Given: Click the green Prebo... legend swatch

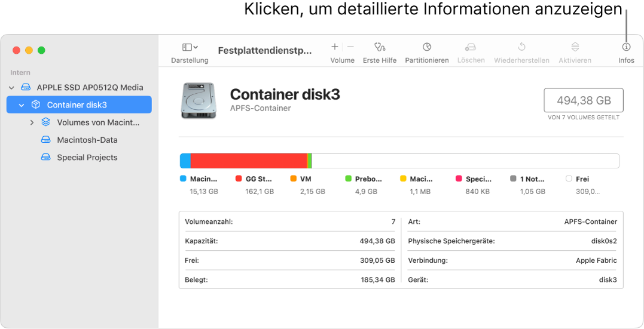Looking at the screenshot, I should [x=348, y=179].
